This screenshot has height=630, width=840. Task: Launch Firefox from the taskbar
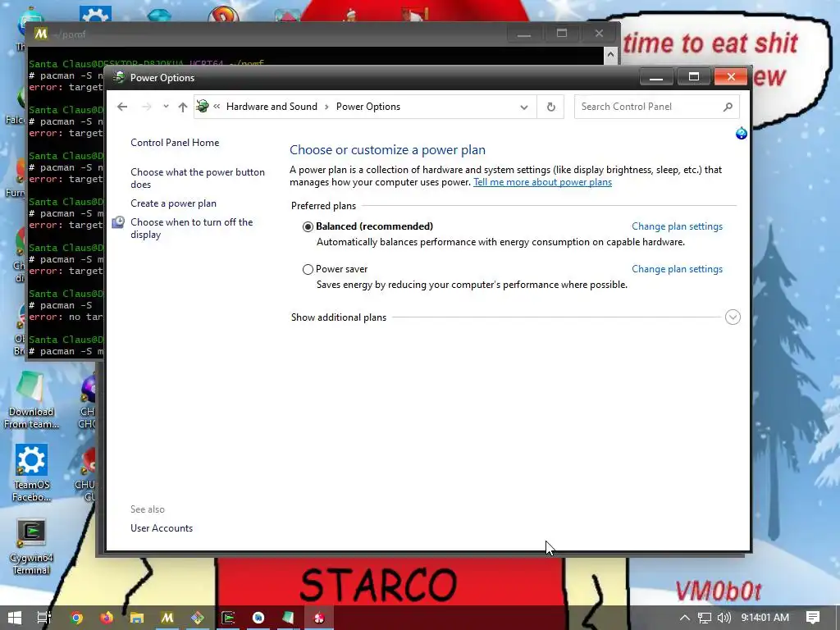[x=107, y=618]
